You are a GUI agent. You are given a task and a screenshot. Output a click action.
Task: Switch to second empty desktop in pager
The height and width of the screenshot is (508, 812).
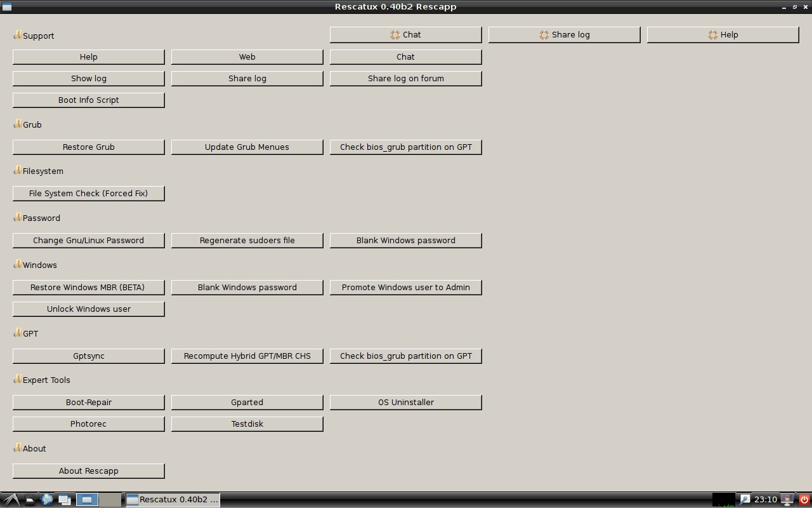[x=110, y=500]
